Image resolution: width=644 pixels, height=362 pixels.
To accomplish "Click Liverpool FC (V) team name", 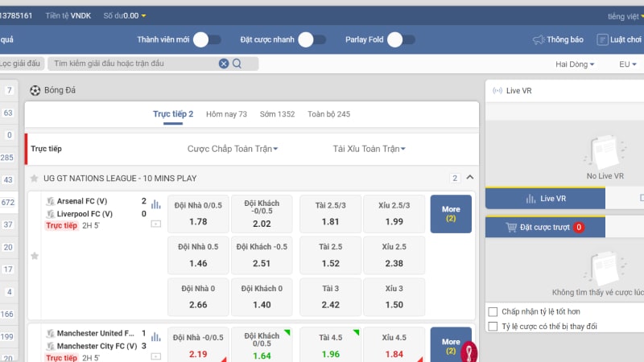I will click(x=85, y=214).
